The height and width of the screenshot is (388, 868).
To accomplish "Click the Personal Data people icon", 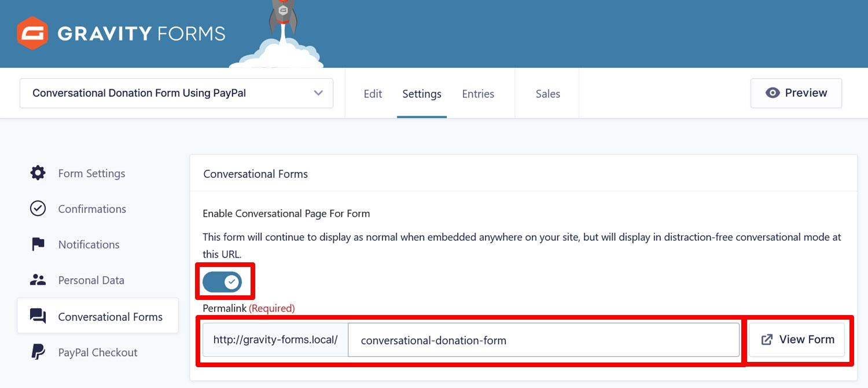I will pos(38,280).
